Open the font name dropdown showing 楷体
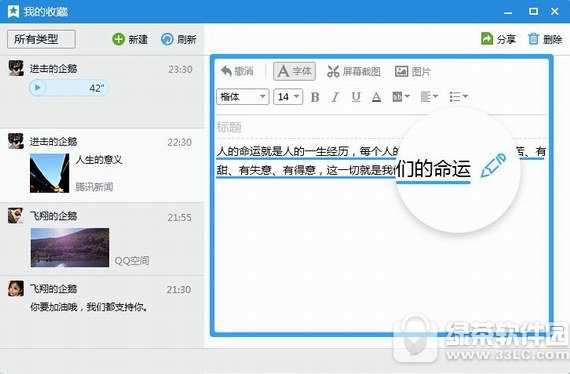The image size is (570, 374). point(242,97)
